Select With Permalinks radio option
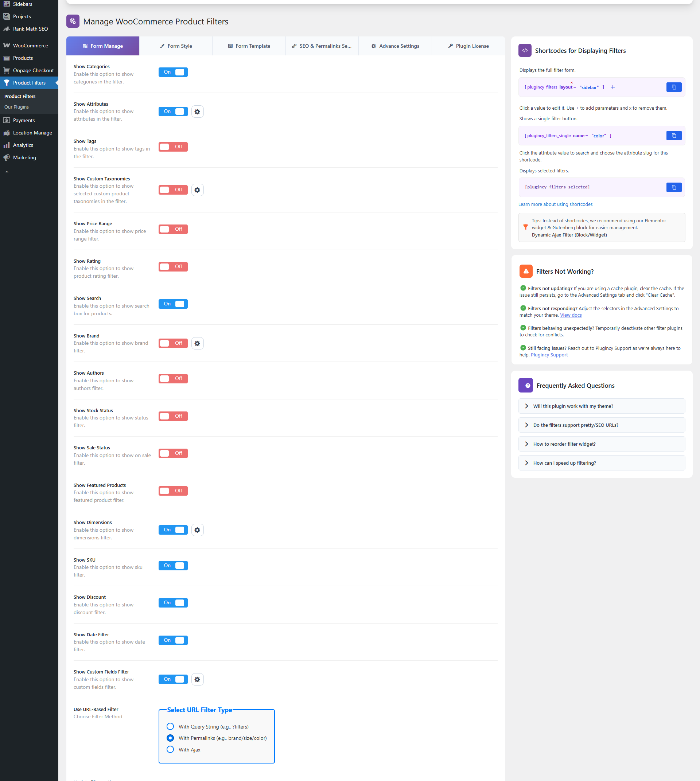The height and width of the screenshot is (781, 700). coord(170,738)
